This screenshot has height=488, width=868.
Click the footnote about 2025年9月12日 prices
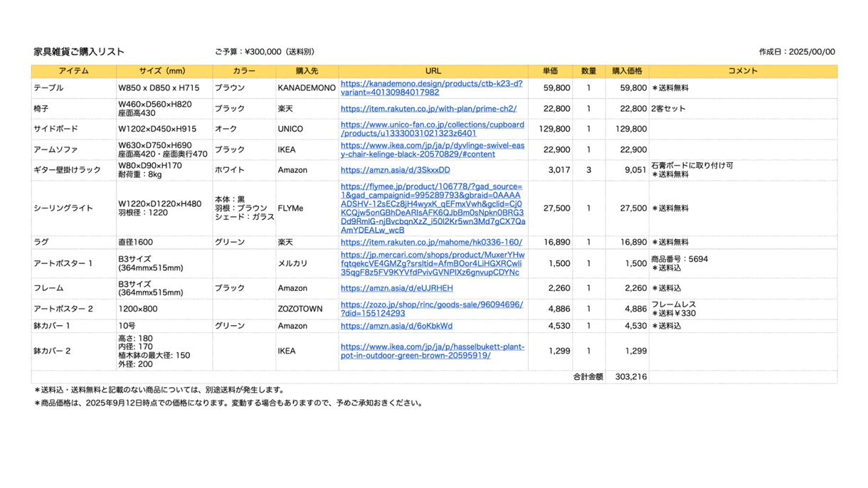[228, 403]
